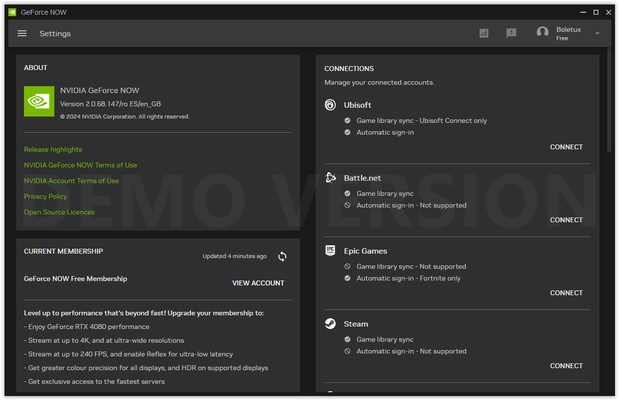This screenshot has width=619, height=400.
Task: Connect the Steam account
Action: click(566, 366)
